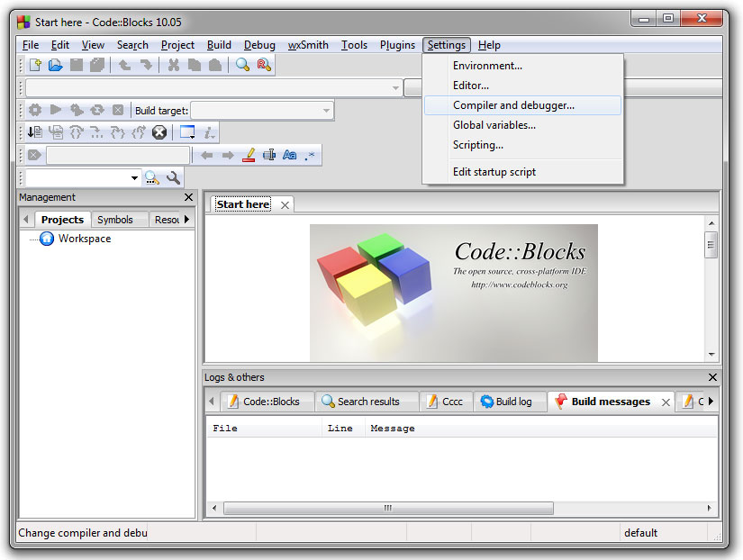Click the incremental search next arrow
Screen dimensions: 743x560
[x=228, y=155]
